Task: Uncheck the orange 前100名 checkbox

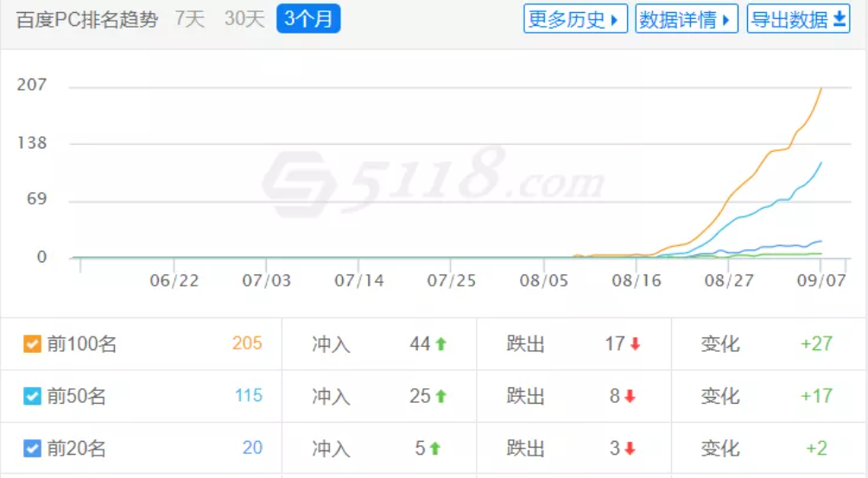Action: [32, 343]
